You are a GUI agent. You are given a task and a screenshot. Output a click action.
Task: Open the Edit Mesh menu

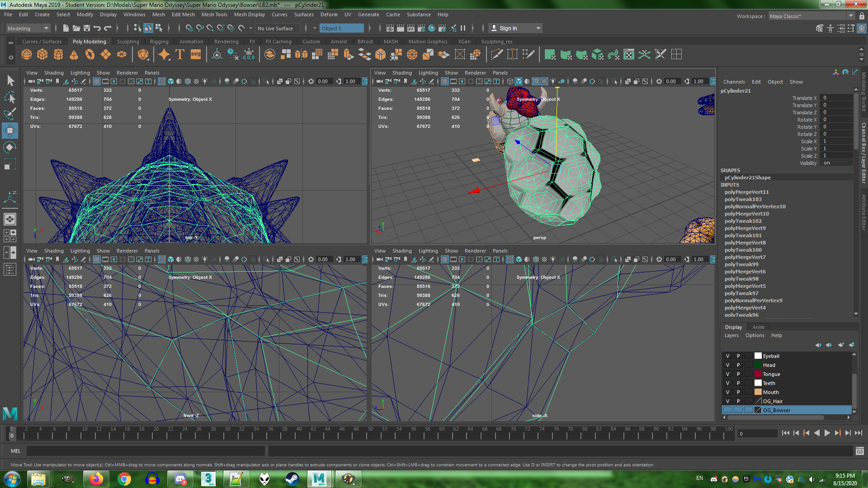pos(183,14)
